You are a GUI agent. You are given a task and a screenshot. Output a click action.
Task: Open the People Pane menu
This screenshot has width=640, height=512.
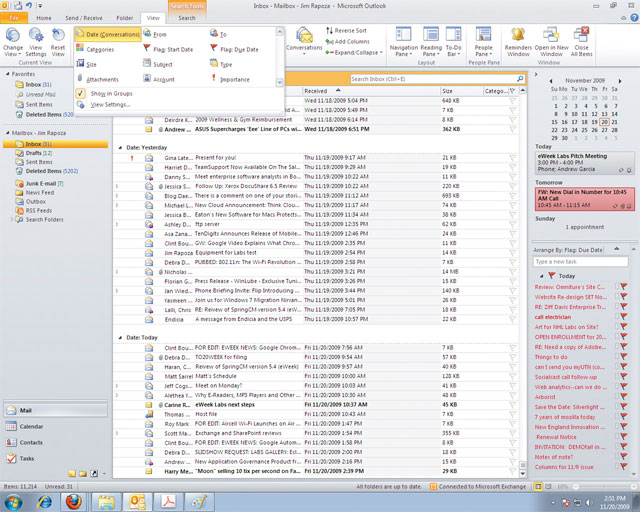click(483, 42)
